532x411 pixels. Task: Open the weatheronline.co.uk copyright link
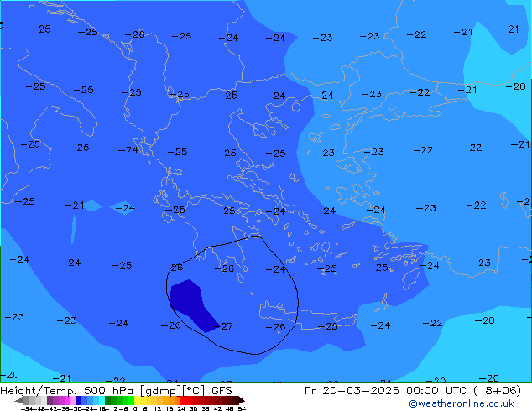(x=461, y=403)
